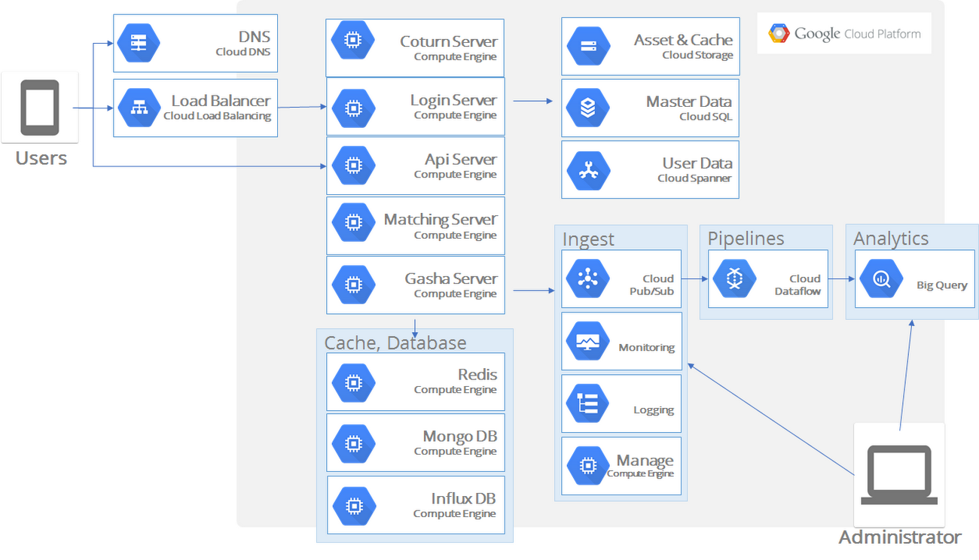This screenshot has width=979, height=560.
Task: Select the Logging label text
Action: (x=654, y=410)
